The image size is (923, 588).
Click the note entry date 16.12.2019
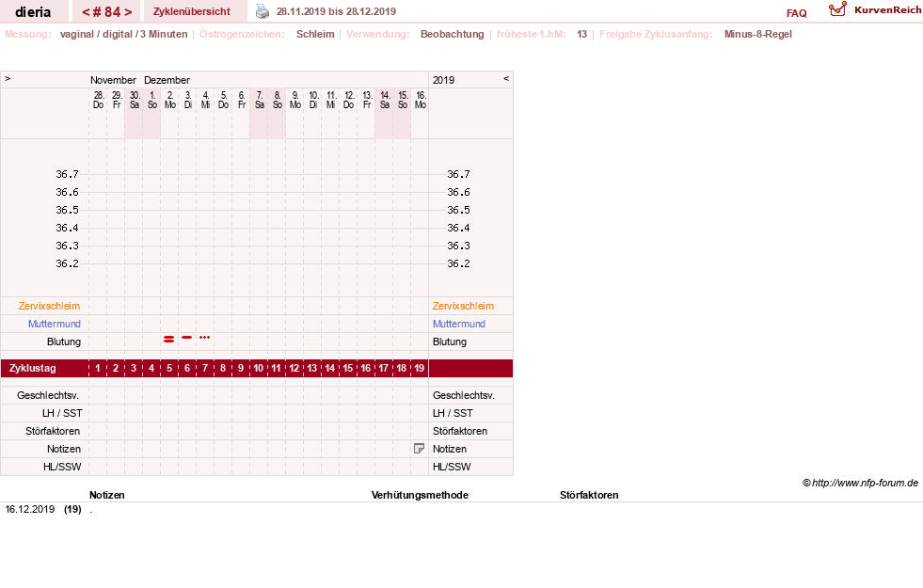click(30, 509)
